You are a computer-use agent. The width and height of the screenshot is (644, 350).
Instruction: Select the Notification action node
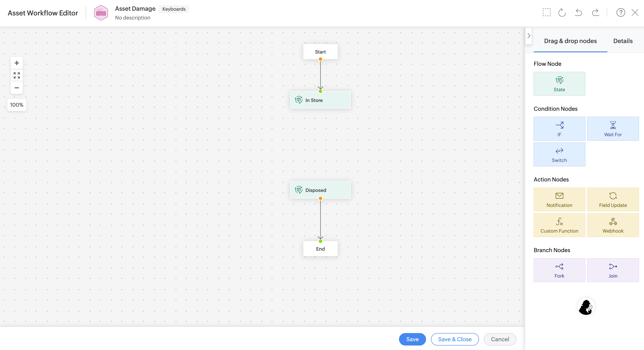[559, 199]
